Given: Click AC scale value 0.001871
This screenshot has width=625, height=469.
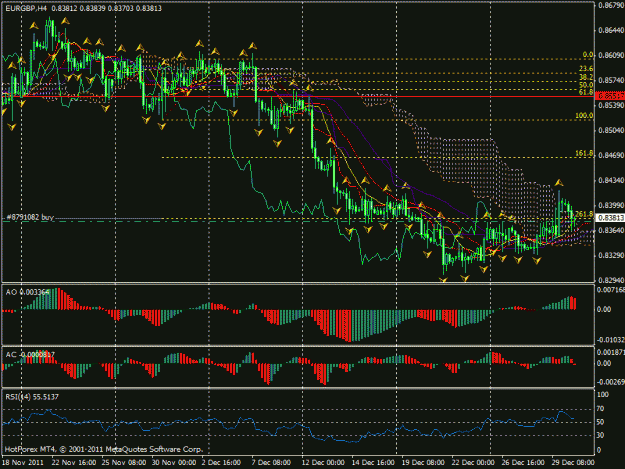Looking at the screenshot, I should (x=611, y=353).
